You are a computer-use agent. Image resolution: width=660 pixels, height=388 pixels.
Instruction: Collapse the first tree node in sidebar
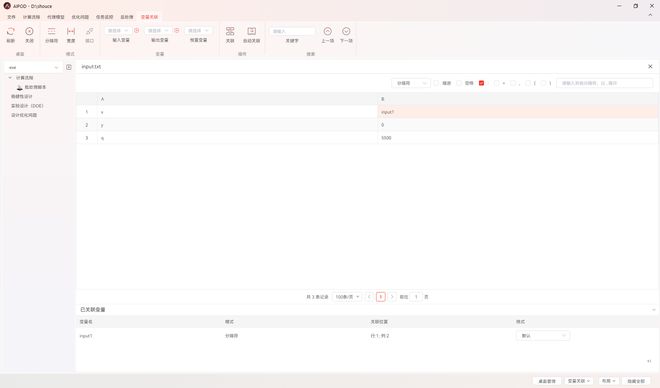click(x=10, y=78)
